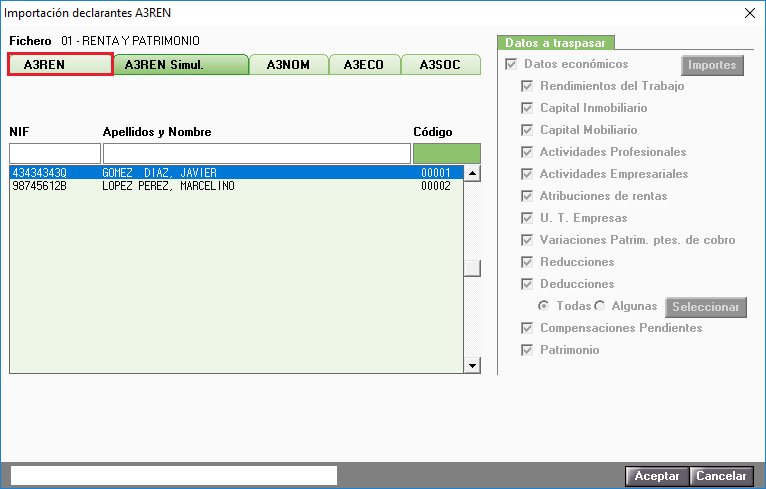
Task: Select the Todas radio option
Action: pyautogui.click(x=543, y=306)
